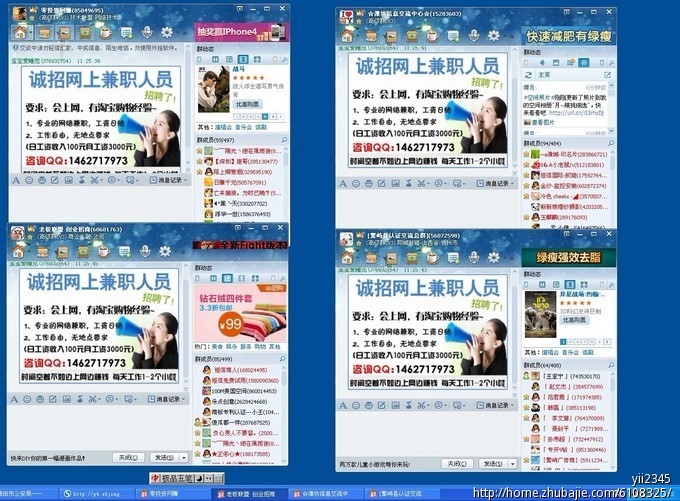680x501 pixels.
Task: Open 演唱会 link in window 85849695
Action: [223, 128]
